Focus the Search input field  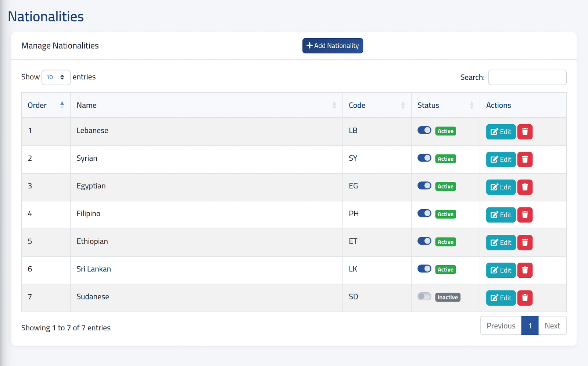pos(527,77)
